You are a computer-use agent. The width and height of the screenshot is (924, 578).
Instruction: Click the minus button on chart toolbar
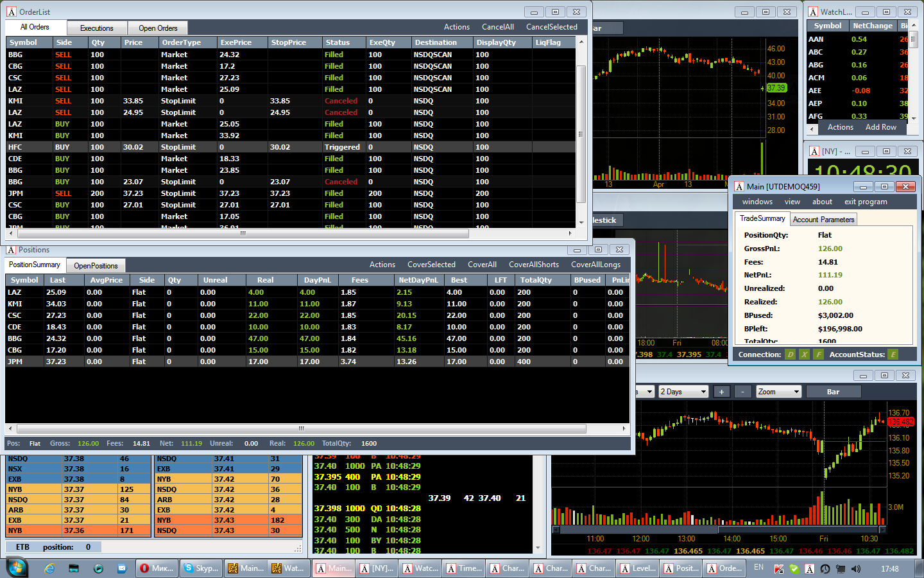[743, 392]
